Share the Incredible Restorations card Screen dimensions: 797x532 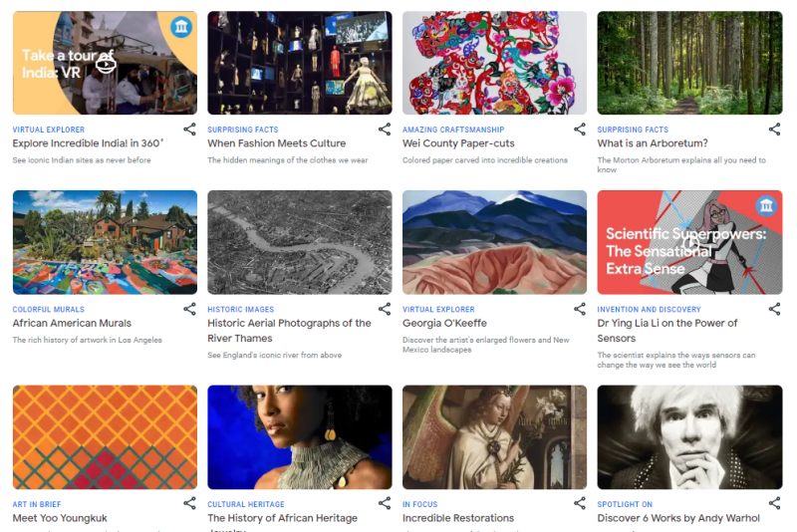tap(580, 503)
